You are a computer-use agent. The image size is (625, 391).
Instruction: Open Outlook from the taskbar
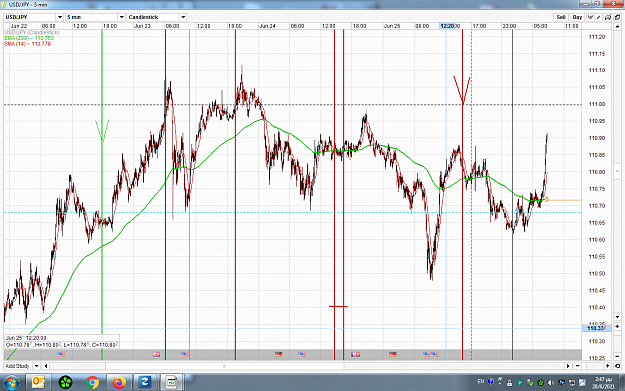point(38,383)
